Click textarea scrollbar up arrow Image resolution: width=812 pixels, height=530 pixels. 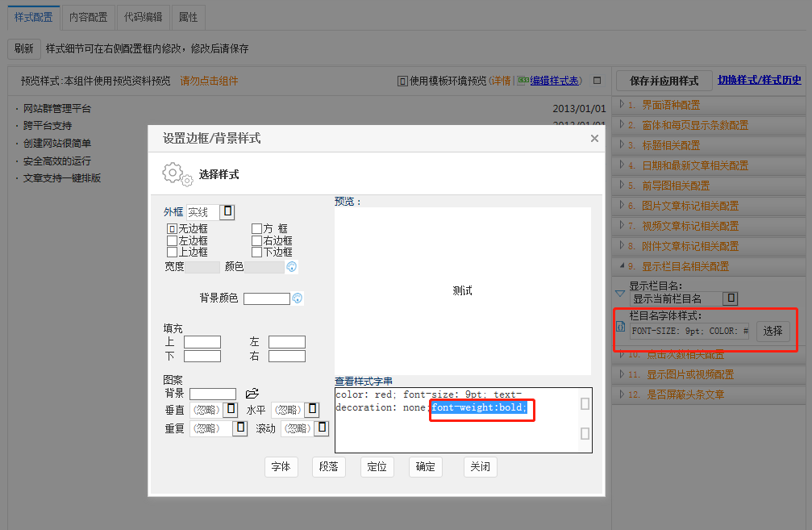pos(585,403)
